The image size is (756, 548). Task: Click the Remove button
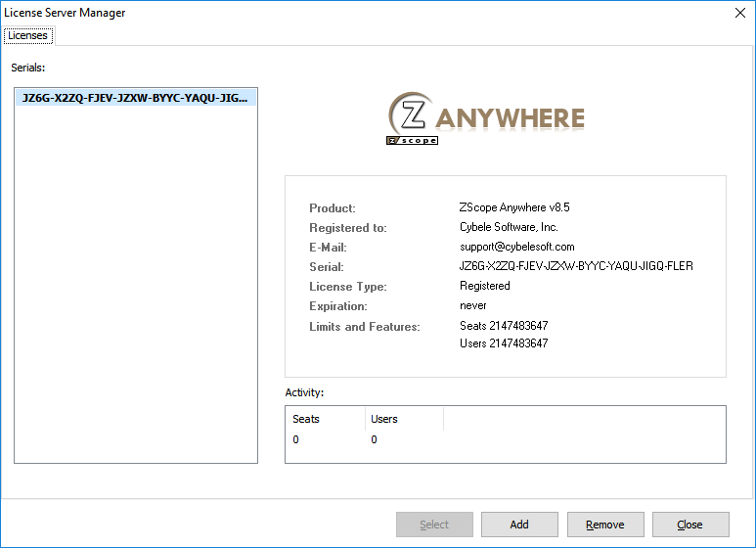pyautogui.click(x=605, y=525)
